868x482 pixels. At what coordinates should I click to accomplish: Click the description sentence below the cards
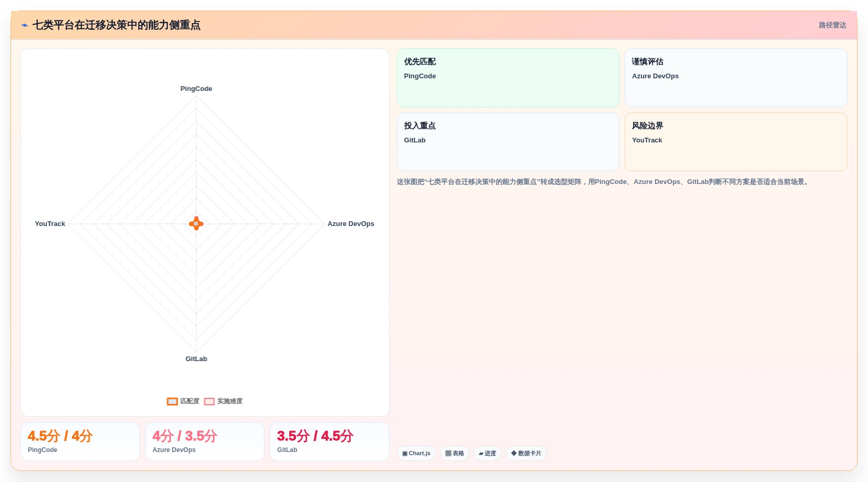click(x=604, y=182)
